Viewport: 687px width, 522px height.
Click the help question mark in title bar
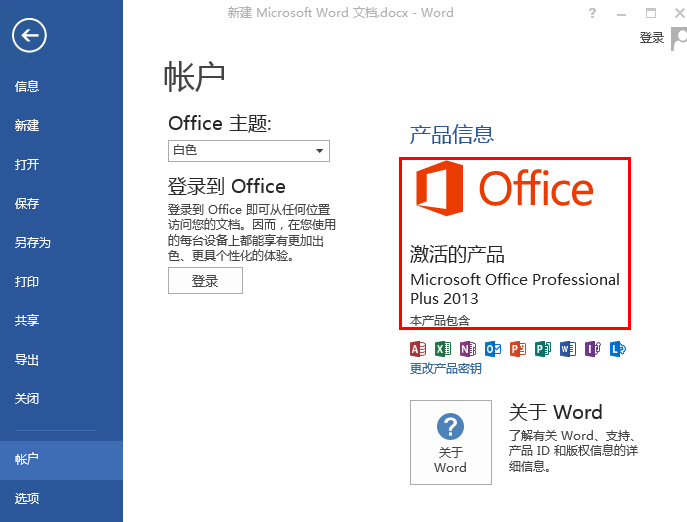coord(592,13)
